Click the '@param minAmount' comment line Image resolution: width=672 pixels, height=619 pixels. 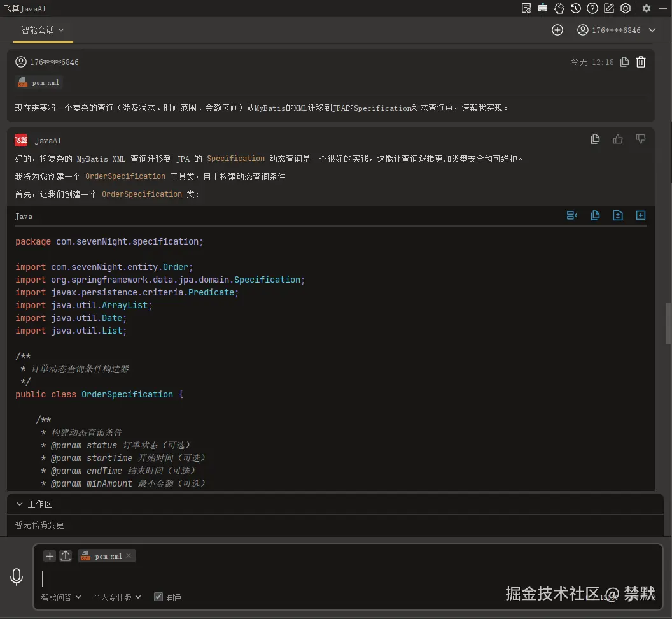[x=123, y=483]
